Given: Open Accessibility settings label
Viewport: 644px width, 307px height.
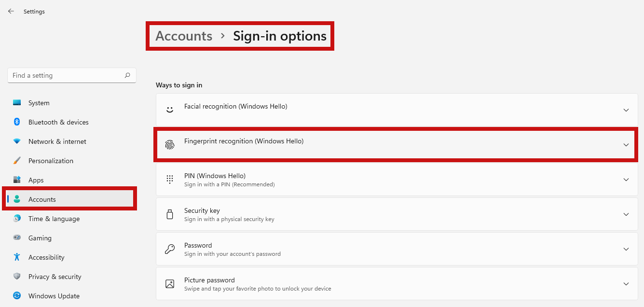Looking at the screenshot, I should point(46,257).
